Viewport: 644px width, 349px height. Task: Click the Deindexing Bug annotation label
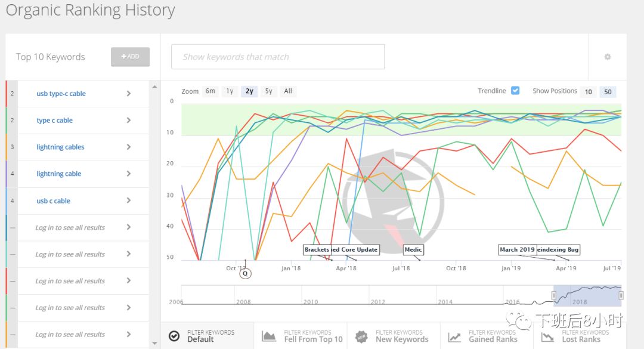click(x=558, y=249)
